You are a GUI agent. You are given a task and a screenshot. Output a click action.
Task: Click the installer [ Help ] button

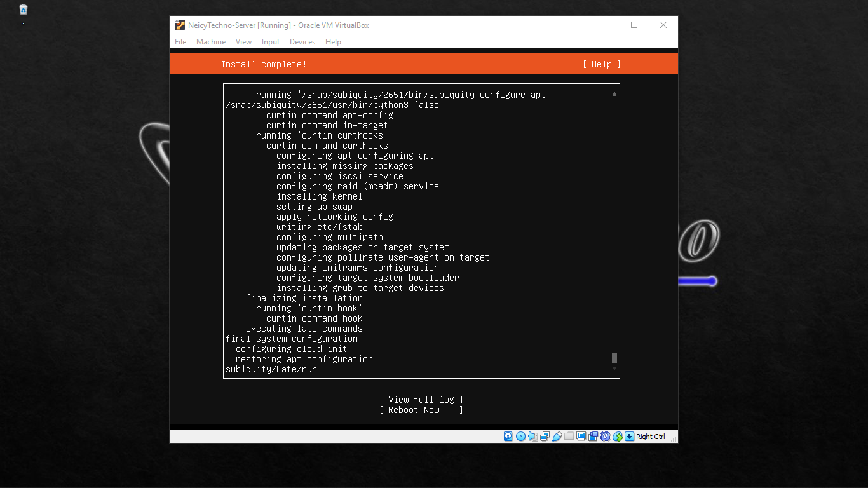601,64
